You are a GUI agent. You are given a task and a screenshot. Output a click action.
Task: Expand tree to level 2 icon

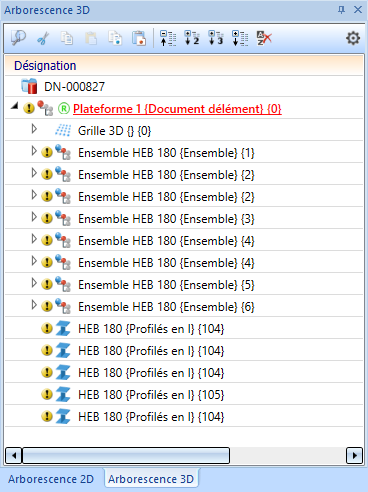tap(192, 38)
